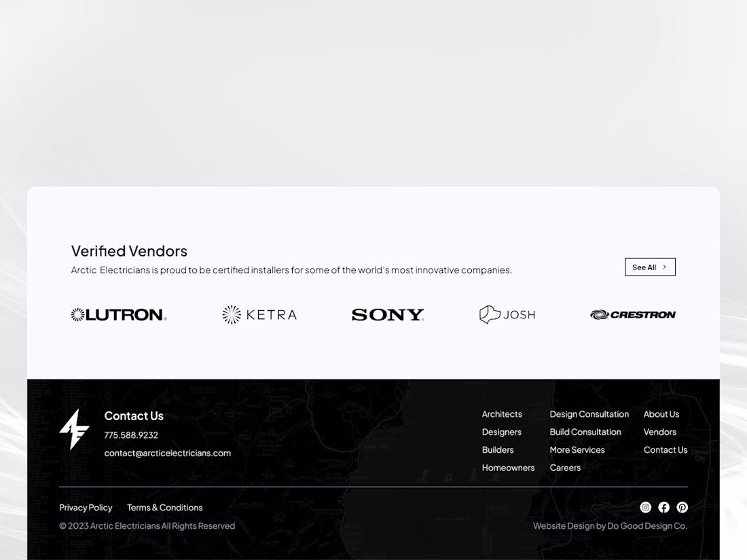Open the Facebook social icon

(x=663, y=508)
